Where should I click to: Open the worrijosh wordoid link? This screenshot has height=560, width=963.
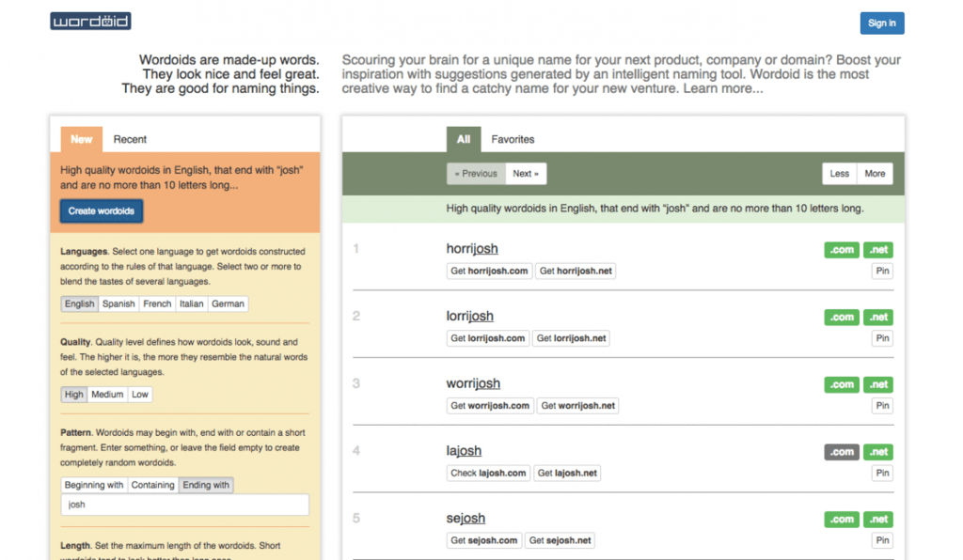(x=474, y=383)
